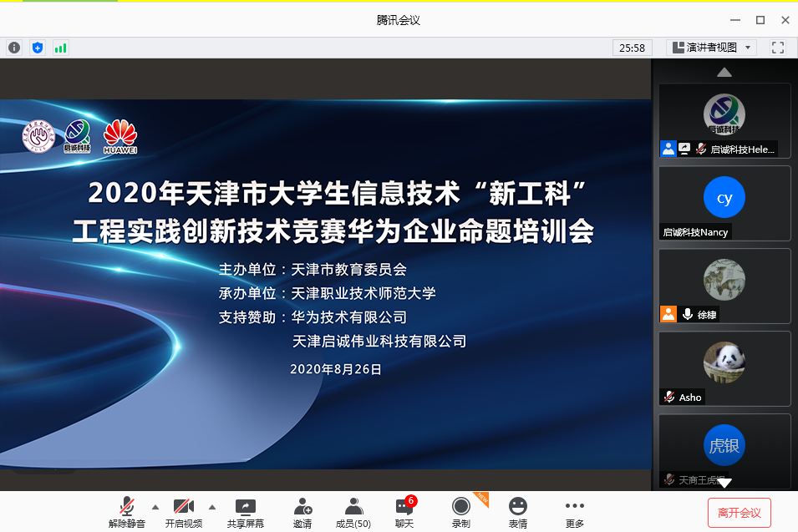Maximize the 腾讯会议 window
Screen dimensions: 798x532
pos(760,20)
